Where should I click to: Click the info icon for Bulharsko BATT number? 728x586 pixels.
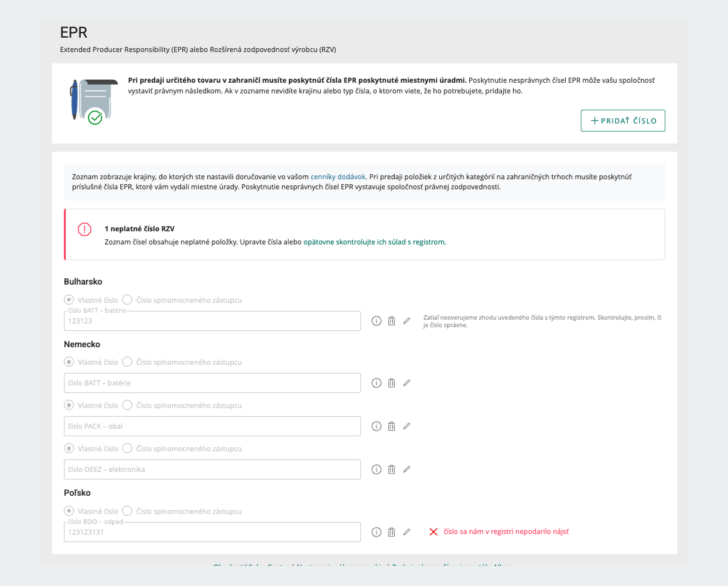tap(377, 321)
